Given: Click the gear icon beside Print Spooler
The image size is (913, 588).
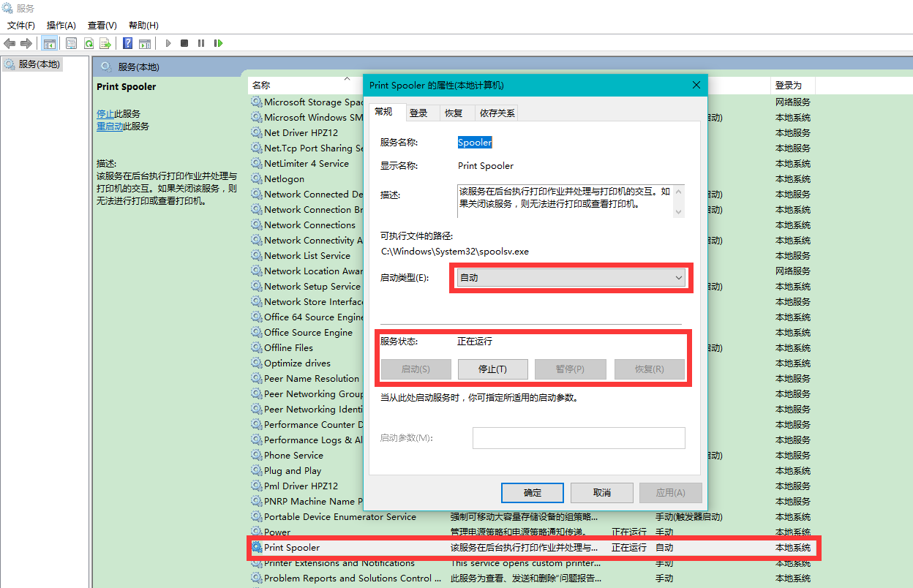Looking at the screenshot, I should pyautogui.click(x=257, y=547).
